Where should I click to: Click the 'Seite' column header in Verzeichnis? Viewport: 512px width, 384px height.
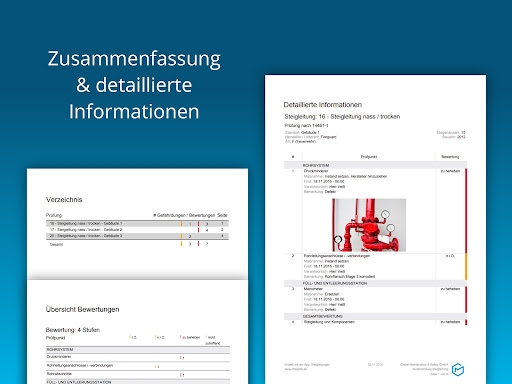tap(222, 215)
